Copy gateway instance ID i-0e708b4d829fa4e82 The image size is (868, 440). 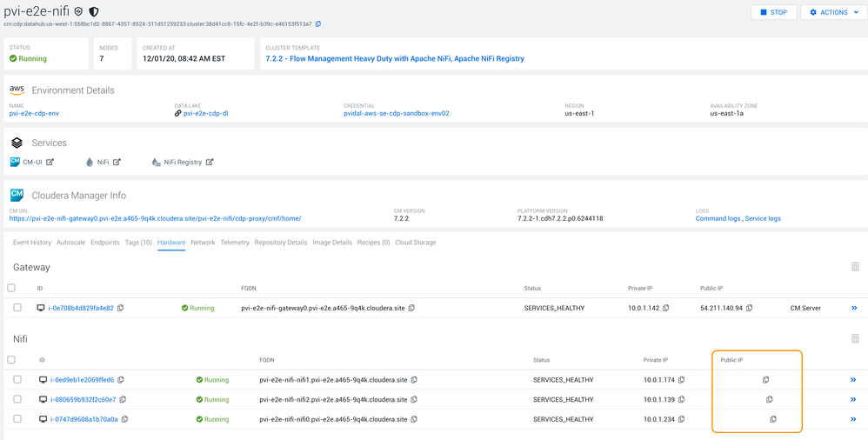[121, 308]
